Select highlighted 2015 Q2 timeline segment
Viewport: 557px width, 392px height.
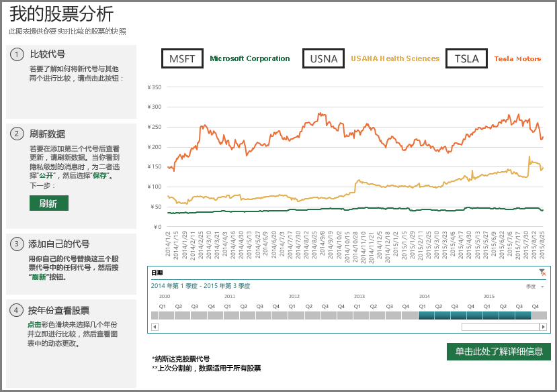pos(507,315)
